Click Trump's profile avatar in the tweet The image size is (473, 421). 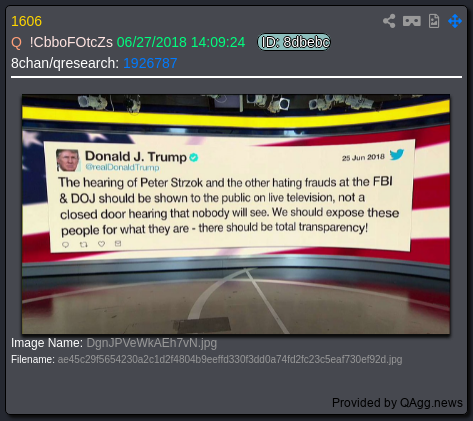tap(68, 160)
